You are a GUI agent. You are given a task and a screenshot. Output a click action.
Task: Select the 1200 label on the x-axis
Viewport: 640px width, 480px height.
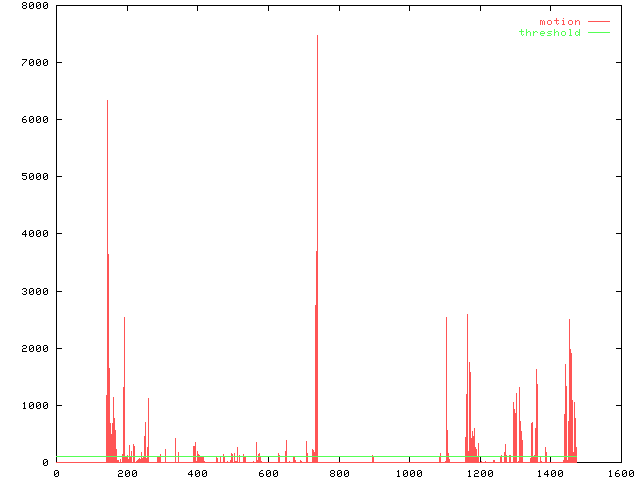479,473
